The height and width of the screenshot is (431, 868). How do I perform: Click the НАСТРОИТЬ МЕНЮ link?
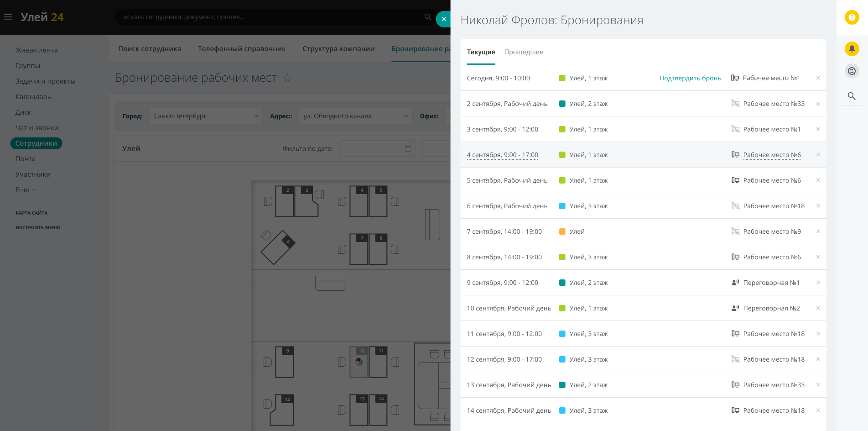click(38, 227)
